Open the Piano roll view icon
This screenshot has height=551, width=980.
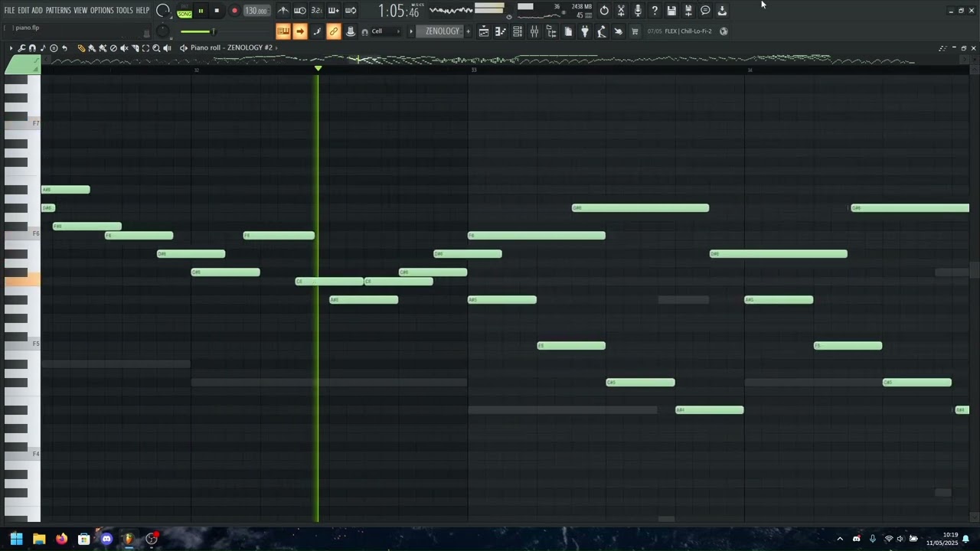pyautogui.click(x=501, y=31)
